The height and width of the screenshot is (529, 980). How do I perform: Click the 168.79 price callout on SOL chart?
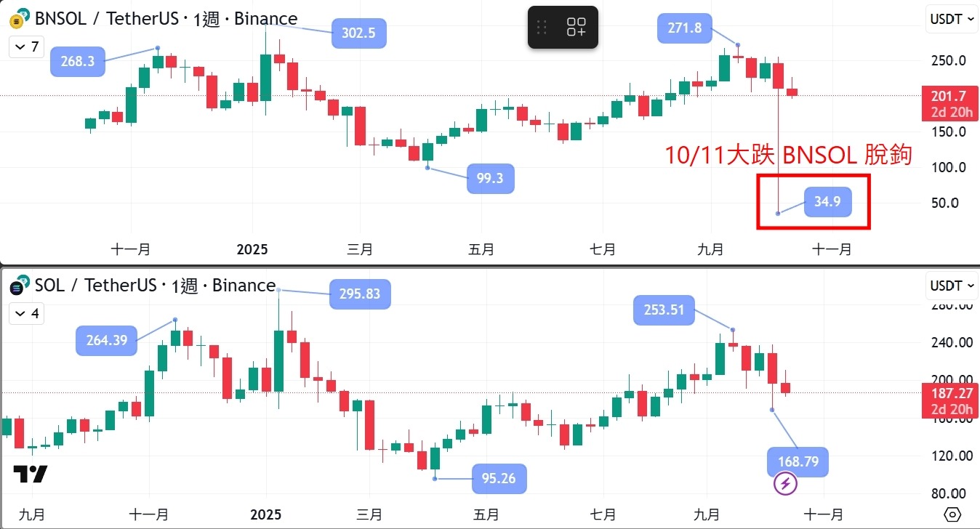(798, 461)
